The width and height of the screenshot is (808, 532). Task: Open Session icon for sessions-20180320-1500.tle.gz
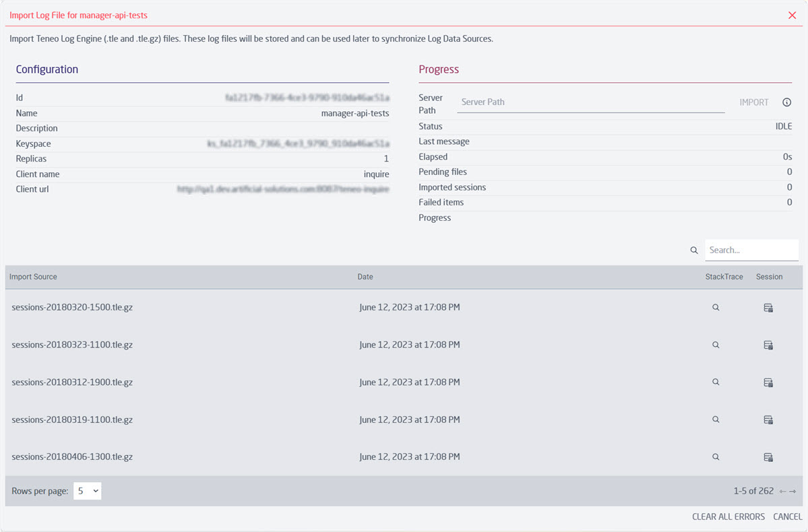coord(768,307)
